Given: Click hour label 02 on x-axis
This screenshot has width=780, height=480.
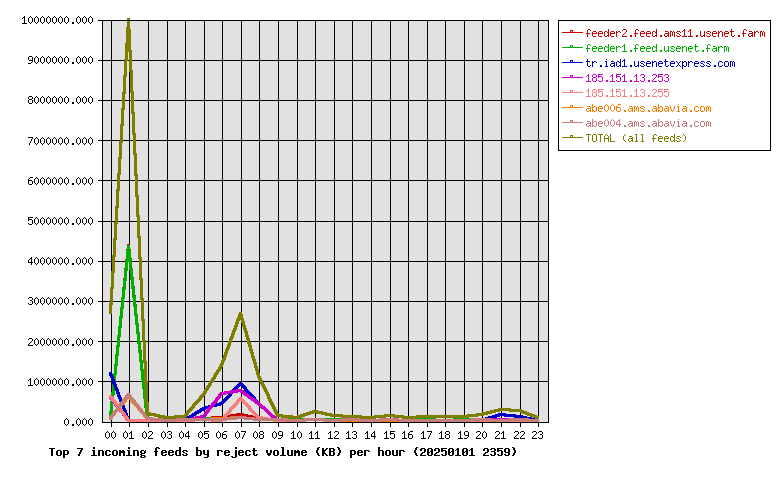Looking at the screenshot, I should [x=147, y=435].
